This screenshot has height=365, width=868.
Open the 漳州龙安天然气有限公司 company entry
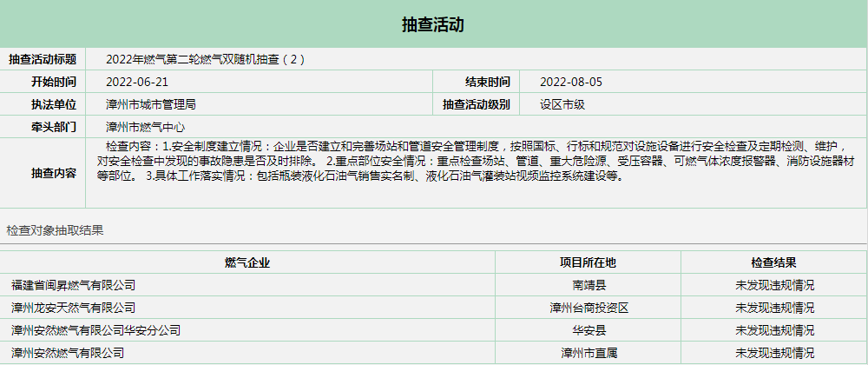(x=73, y=308)
